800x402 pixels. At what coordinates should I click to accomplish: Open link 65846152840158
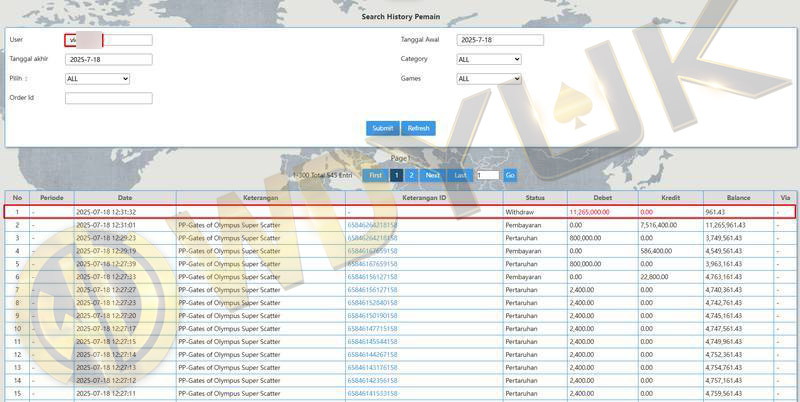click(x=372, y=303)
